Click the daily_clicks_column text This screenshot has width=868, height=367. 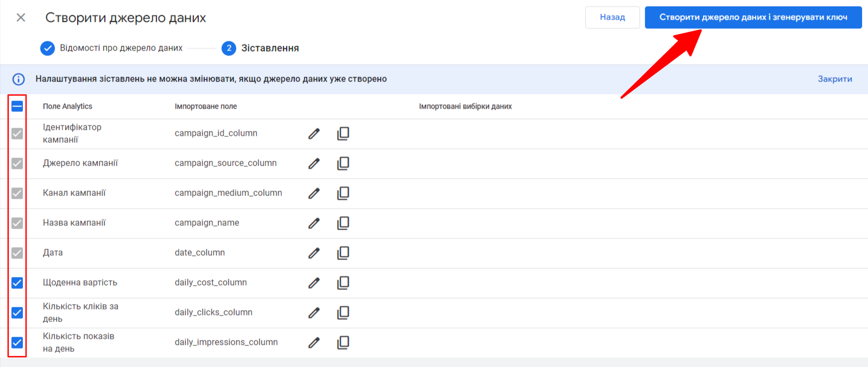[x=213, y=313]
